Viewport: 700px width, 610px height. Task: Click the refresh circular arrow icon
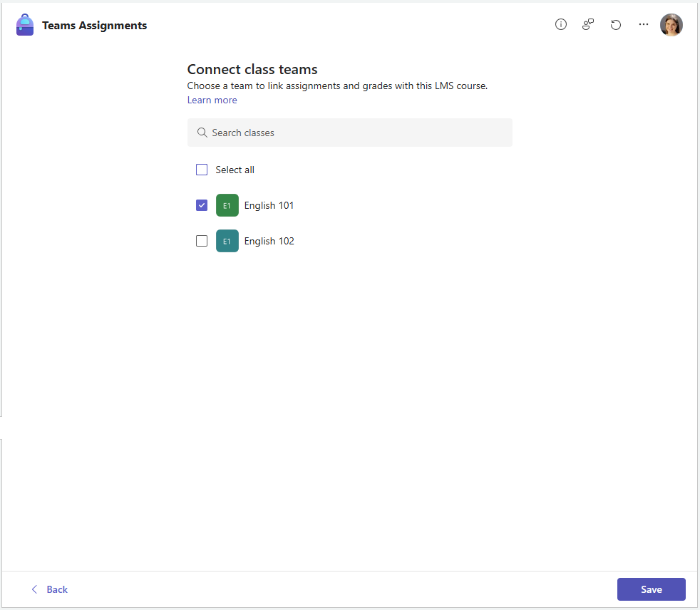point(616,24)
